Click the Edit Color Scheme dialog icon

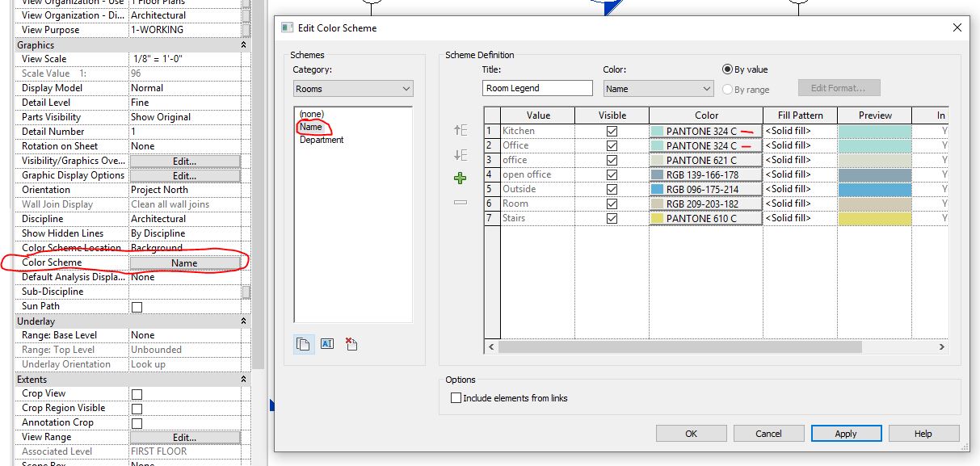(287, 27)
